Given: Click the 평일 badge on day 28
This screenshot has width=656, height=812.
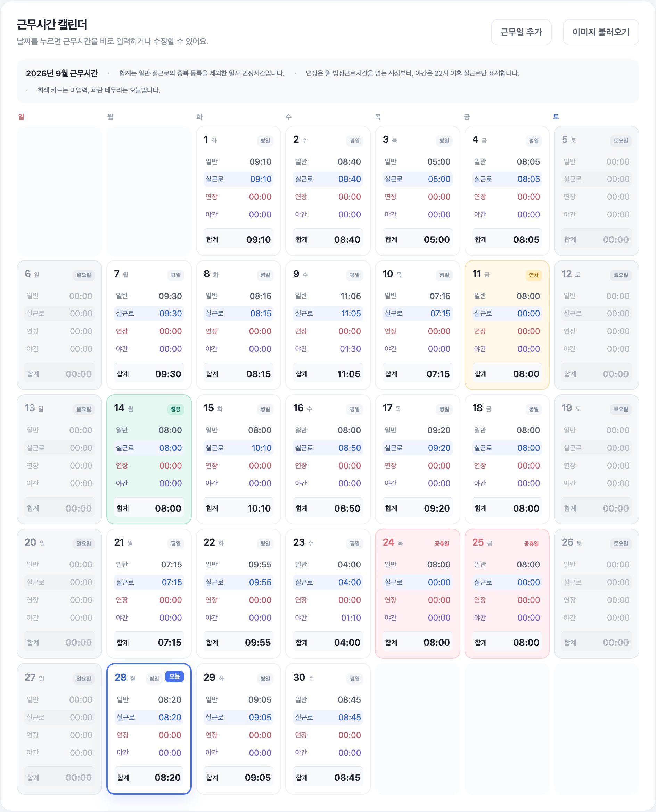Looking at the screenshot, I should [x=154, y=678].
